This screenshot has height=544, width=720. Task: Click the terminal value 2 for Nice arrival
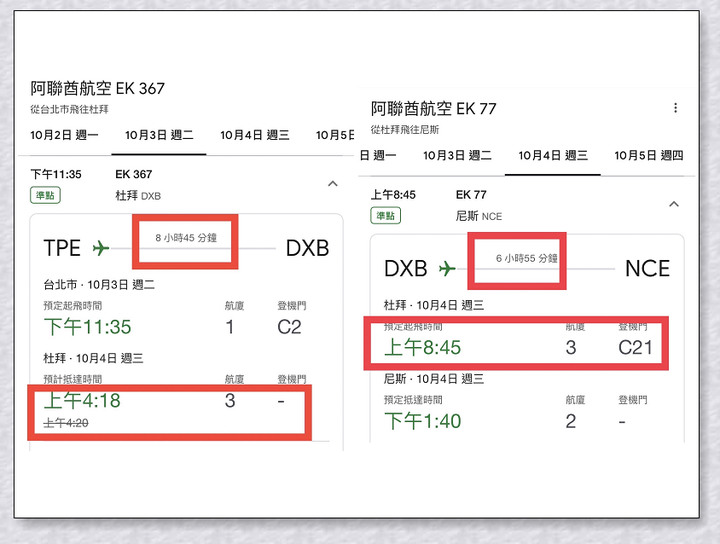(571, 421)
